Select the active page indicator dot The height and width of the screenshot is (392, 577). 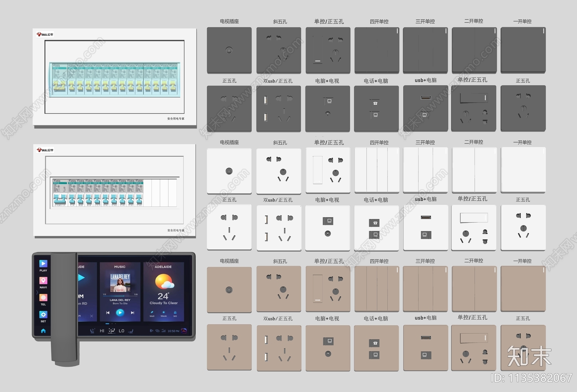click(x=107, y=323)
